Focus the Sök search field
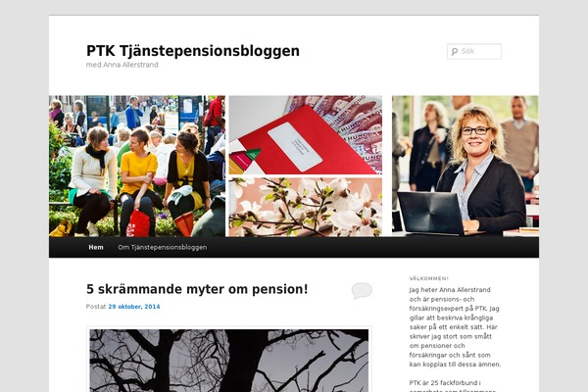Viewport: 588px width, 392px height. pos(474,51)
